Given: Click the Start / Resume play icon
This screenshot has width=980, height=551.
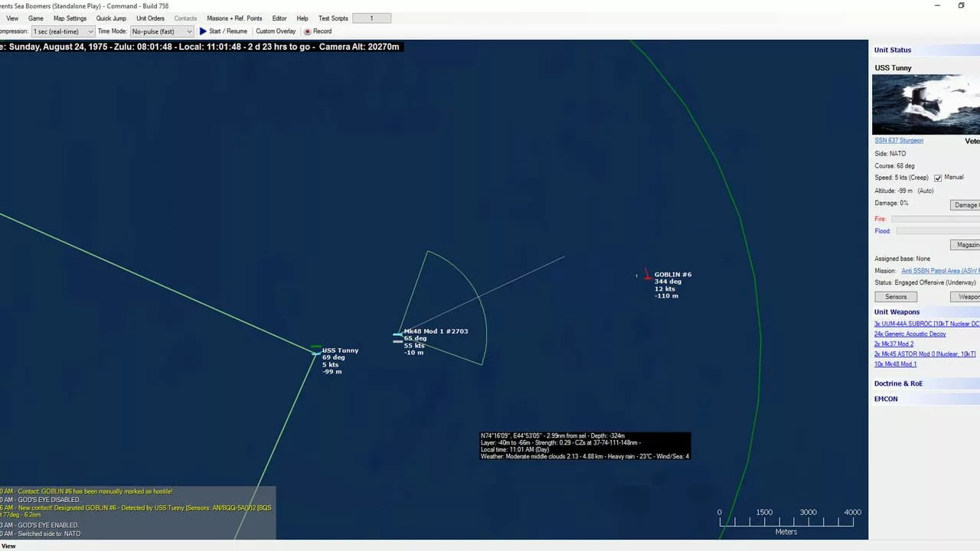Looking at the screenshot, I should [x=203, y=31].
